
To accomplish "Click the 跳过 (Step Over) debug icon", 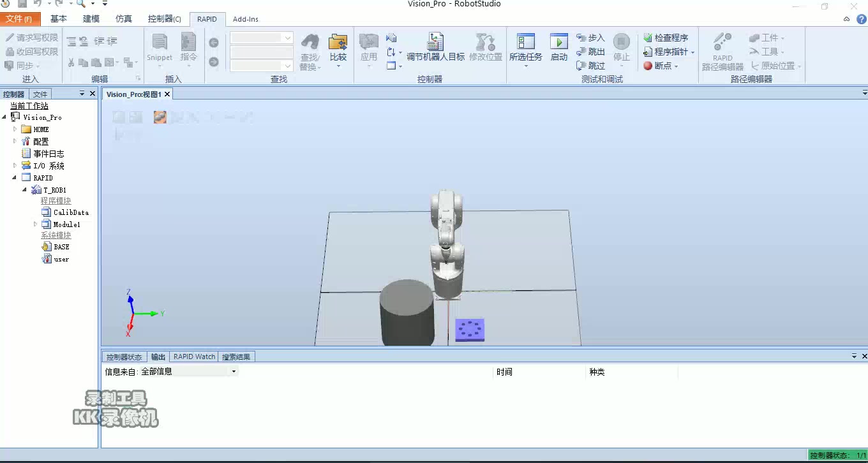I will pos(581,65).
